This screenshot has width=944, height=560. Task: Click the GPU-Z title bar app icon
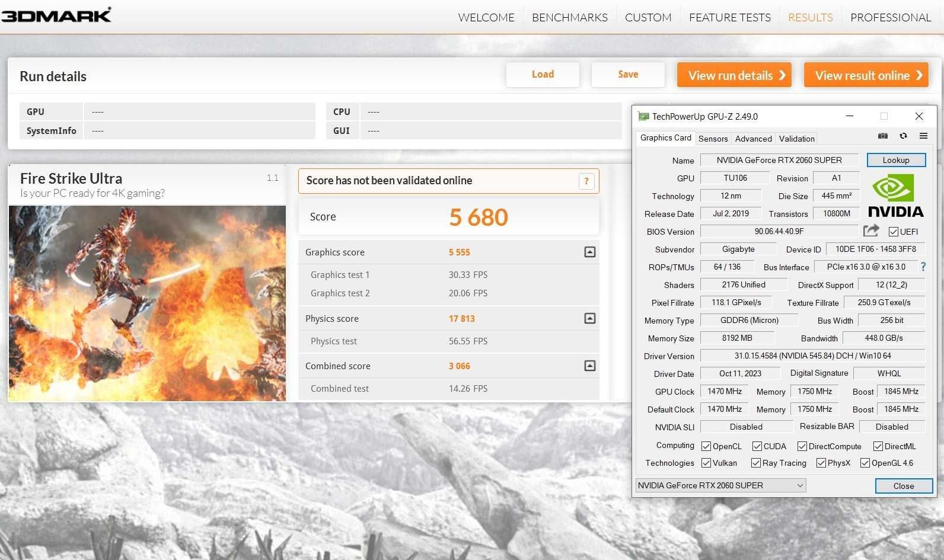point(643,117)
